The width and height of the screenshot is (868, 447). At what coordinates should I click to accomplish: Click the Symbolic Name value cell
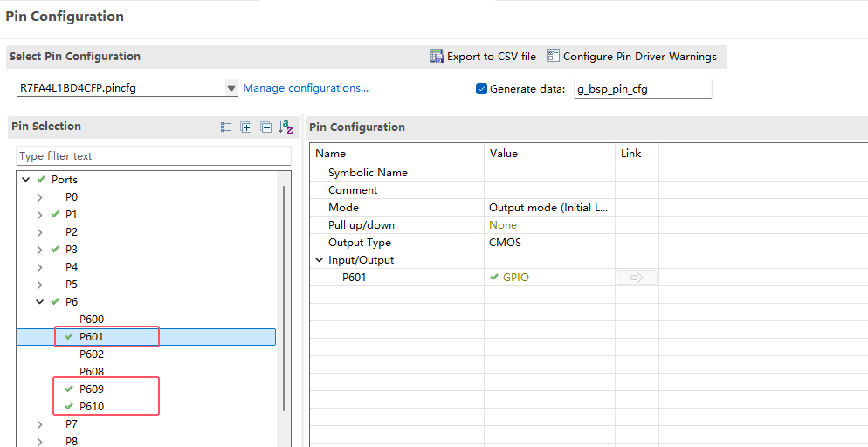pyautogui.click(x=549, y=173)
